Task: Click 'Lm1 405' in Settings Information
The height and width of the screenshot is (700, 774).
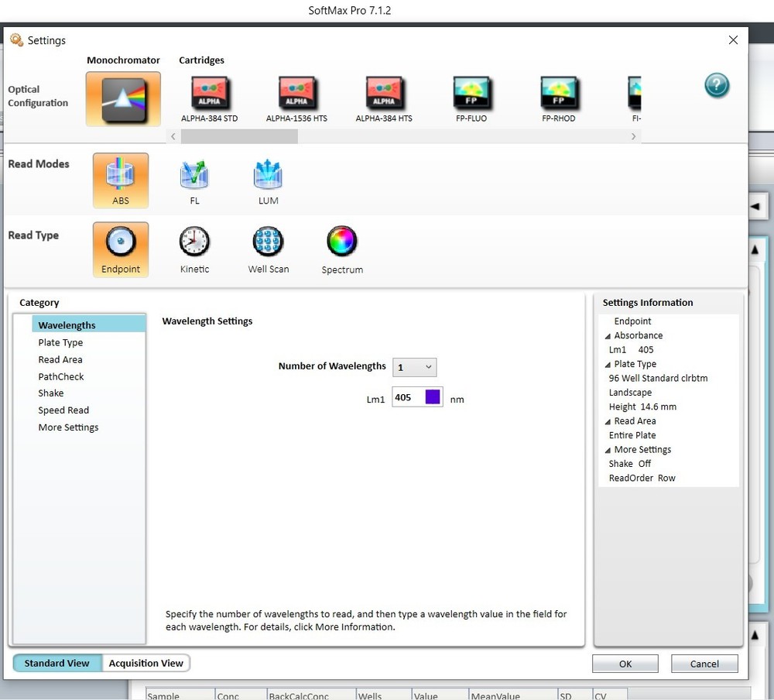Action: 631,350
